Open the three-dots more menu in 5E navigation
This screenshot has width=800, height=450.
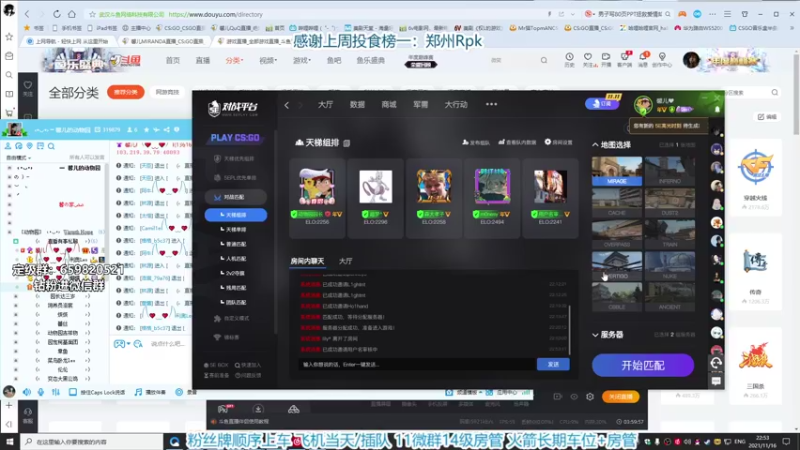(491, 104)
